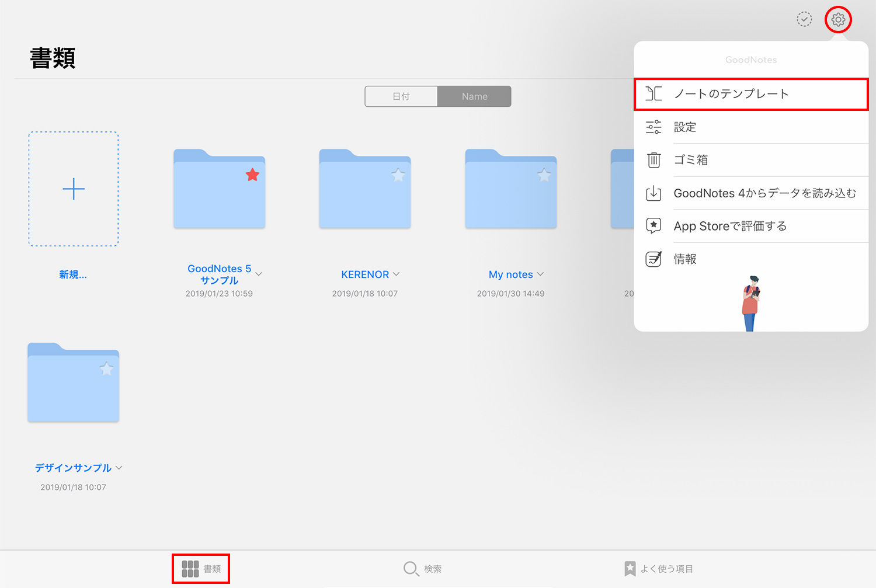
Task: Click the date 2019/01/30 14:49
Action: pyautogui.click(x=511, y=294)
